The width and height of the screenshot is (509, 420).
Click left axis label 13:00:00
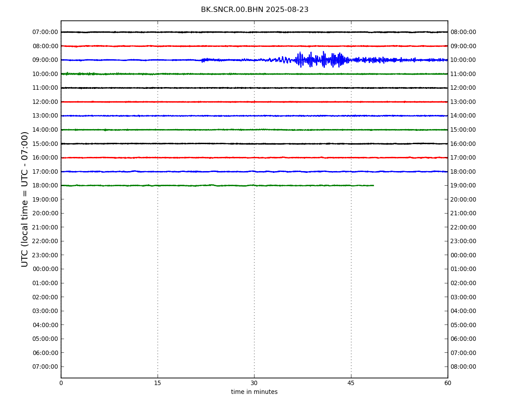tap(46, 116)
